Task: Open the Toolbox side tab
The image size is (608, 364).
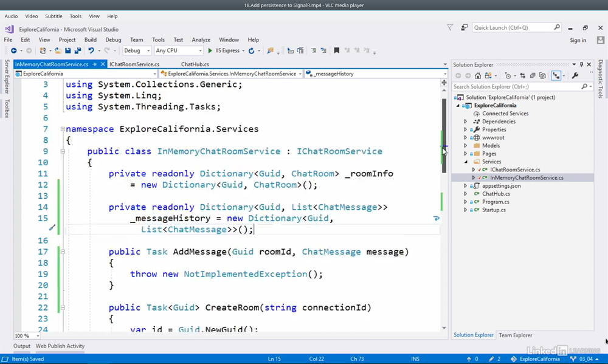Action: [x=7, y=109]
